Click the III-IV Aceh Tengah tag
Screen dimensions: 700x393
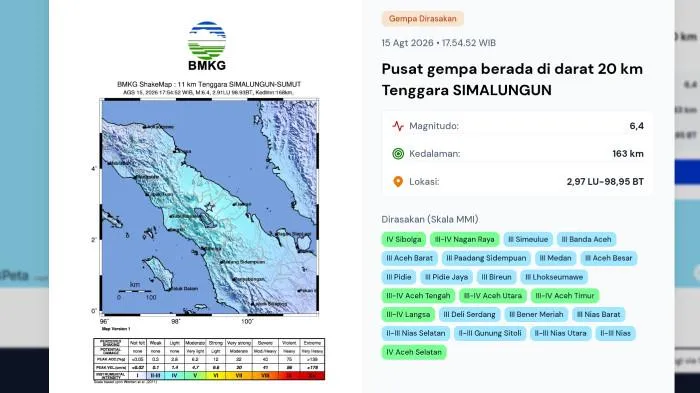(418, 296)
